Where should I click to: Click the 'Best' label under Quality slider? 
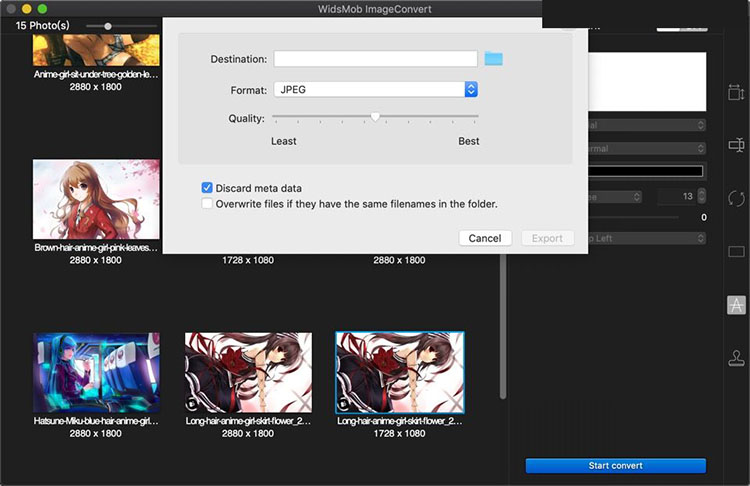(469, 142)
